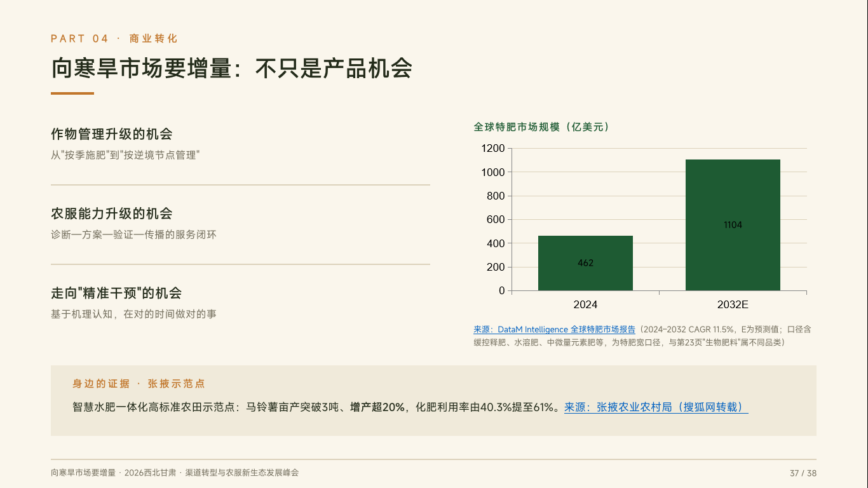The height and width of the screenshot is (488, 868).
Task: Select the sentence starting 智慧水肥一体化高标准农田示范点
Action: tap(318, 407)
